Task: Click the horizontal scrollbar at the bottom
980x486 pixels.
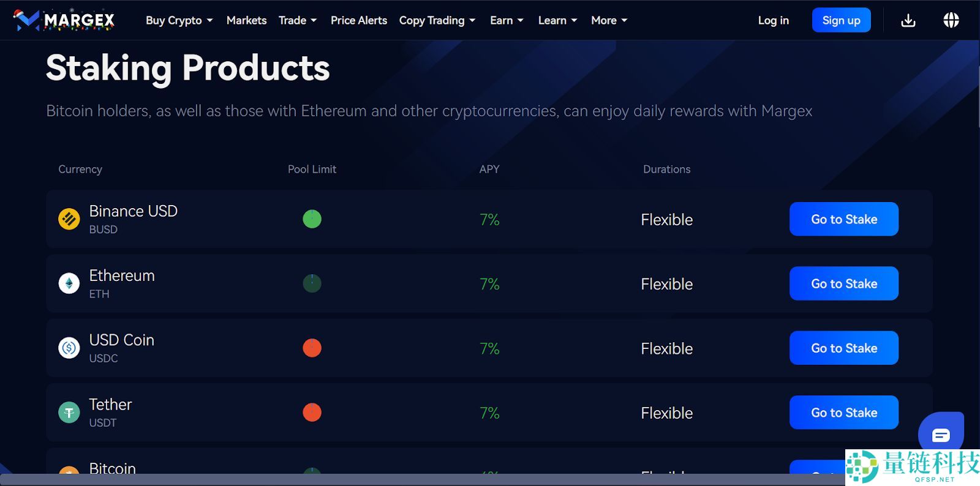Action: pyautogui.click(x=423, y=479)
